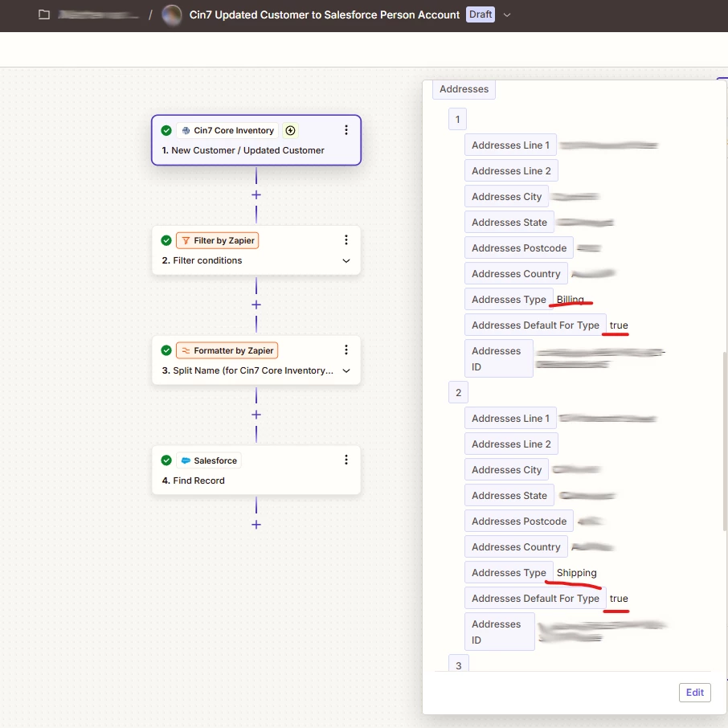
Task: Click the Edit button in data panel
Action: [x=694, y=693]
